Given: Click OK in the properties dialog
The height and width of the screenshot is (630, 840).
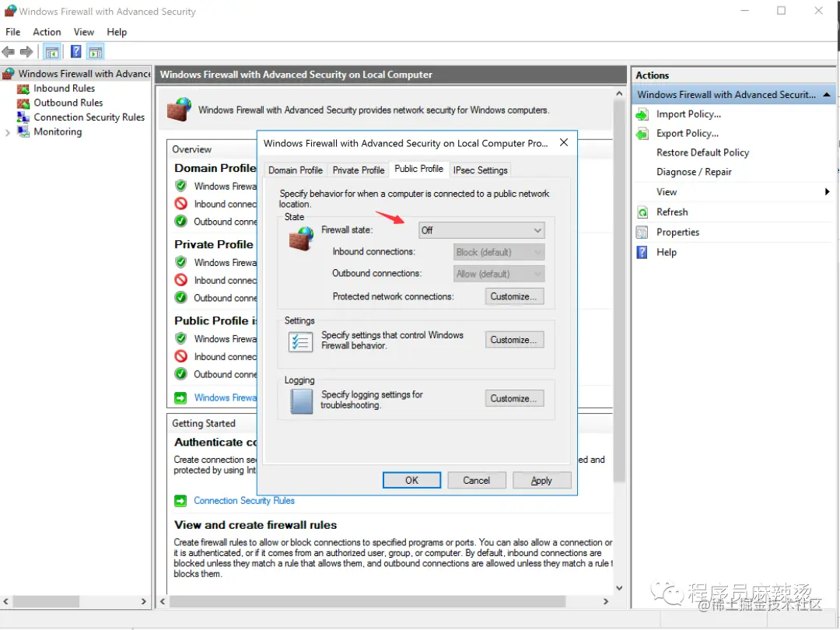Looking at the screenshot, I should (x=411, y=481).
